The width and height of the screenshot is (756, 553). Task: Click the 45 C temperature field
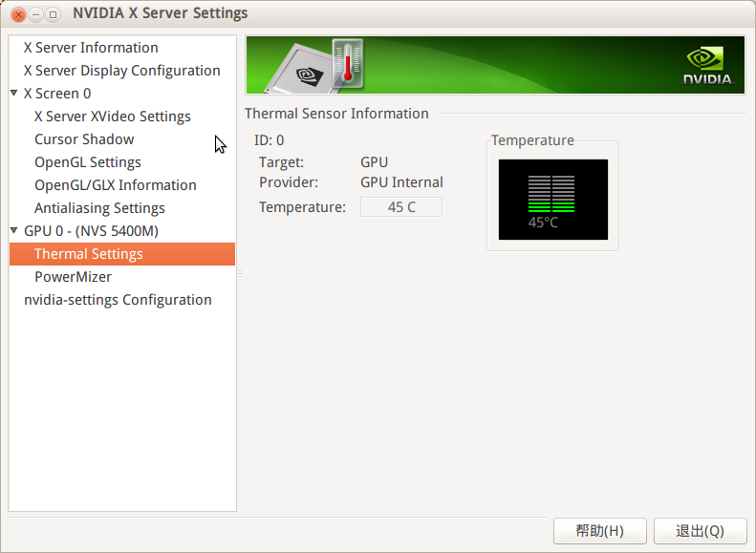(401, 207)
